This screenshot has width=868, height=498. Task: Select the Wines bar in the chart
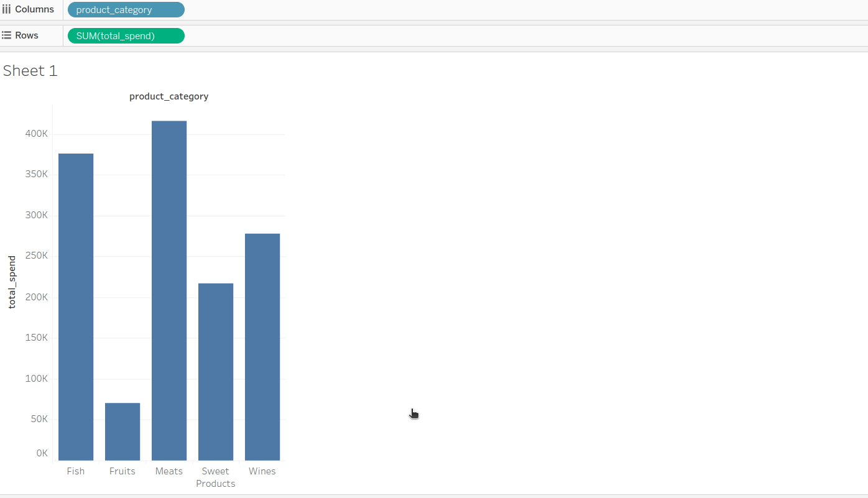pyautogui.click(x=262, y=347)
